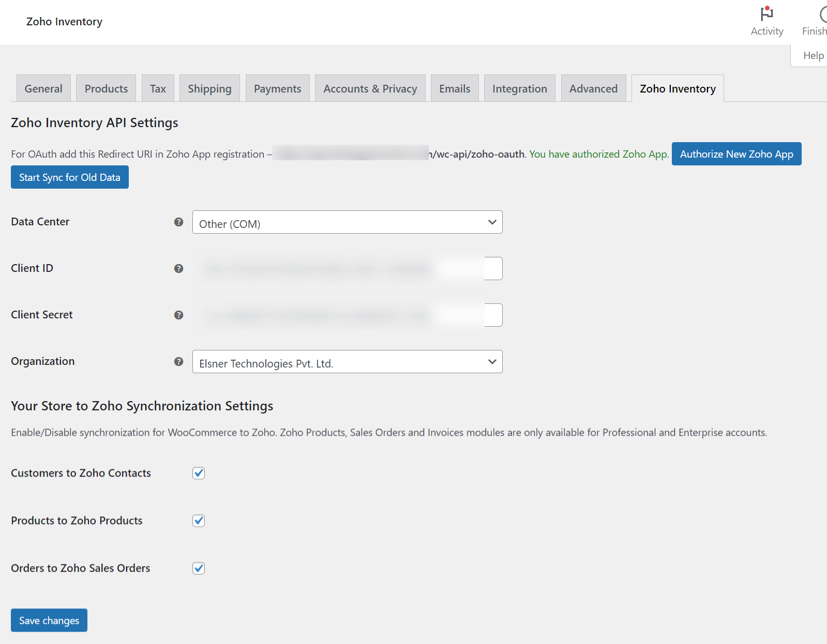Go to the Accounts & Privacy tab
Screen dimensions: 827x644
pyautogui.click(x=370, y=89)
